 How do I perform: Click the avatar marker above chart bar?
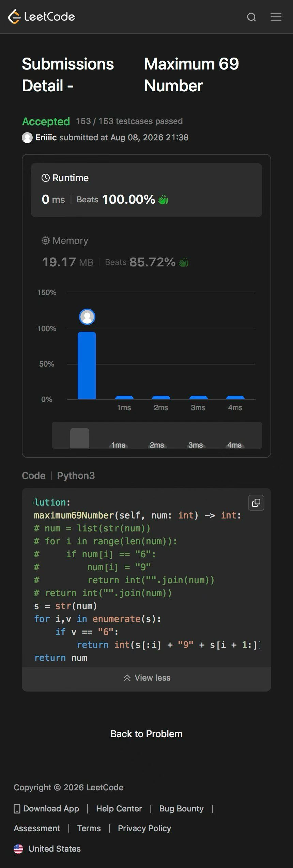(87, 317)
